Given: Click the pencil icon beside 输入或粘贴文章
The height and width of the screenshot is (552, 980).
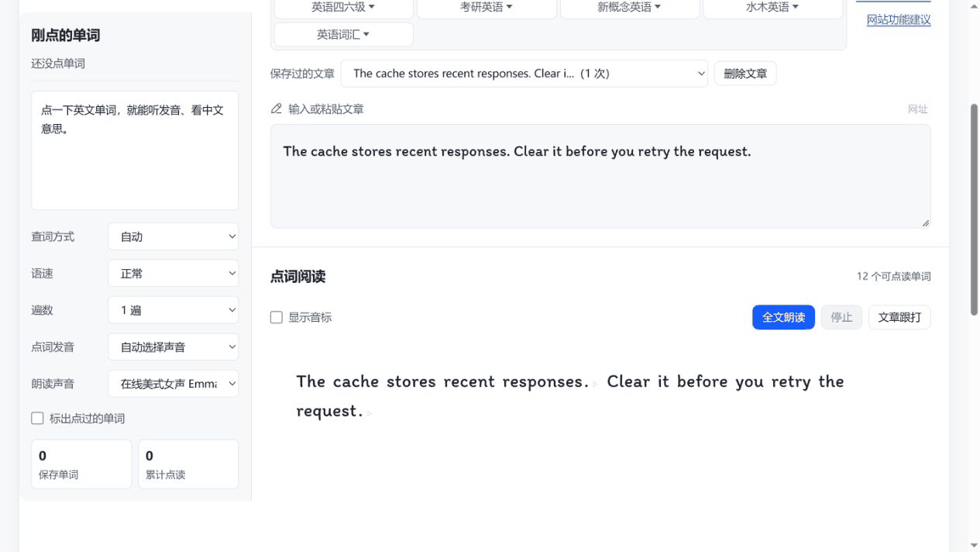Looking at the screenshot, I should [276, 109].
